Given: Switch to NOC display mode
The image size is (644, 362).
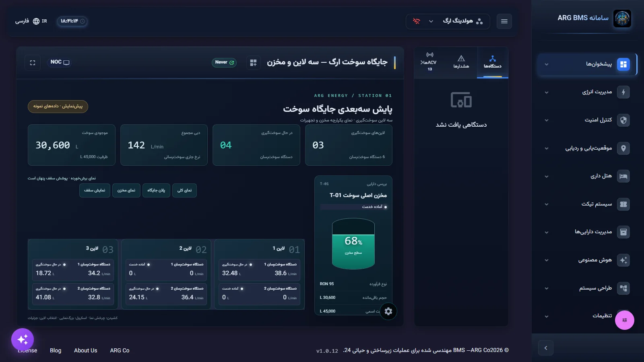Looking at the screenshot, I should [60, 62].
